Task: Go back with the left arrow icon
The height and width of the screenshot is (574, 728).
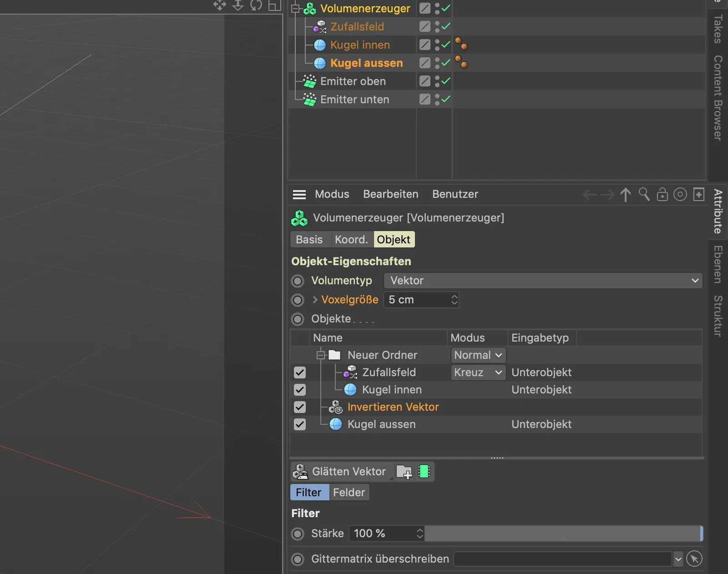Action: [590, 195]
